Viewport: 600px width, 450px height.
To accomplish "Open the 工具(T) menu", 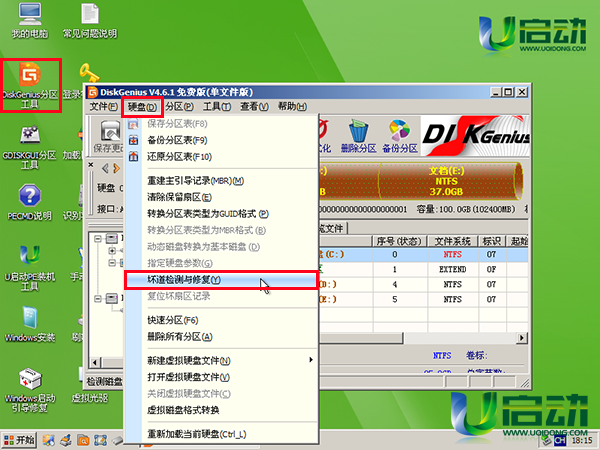I will 217,106.
